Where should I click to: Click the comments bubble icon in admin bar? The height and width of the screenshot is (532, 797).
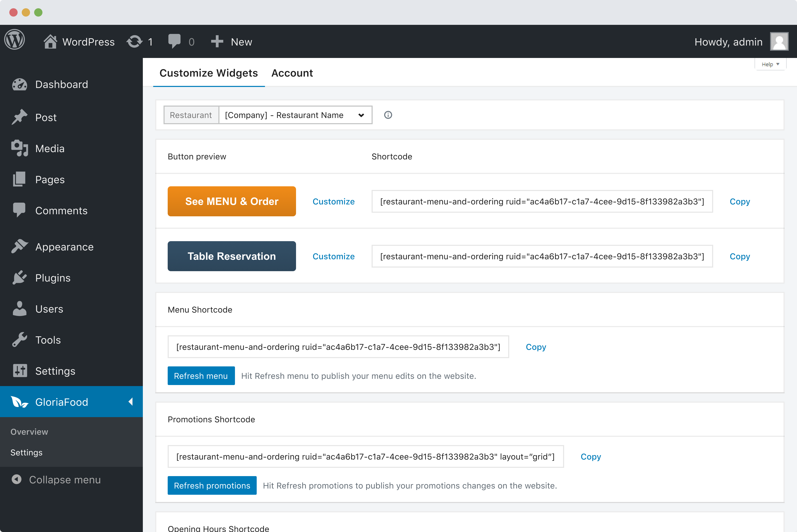(174, 41)
